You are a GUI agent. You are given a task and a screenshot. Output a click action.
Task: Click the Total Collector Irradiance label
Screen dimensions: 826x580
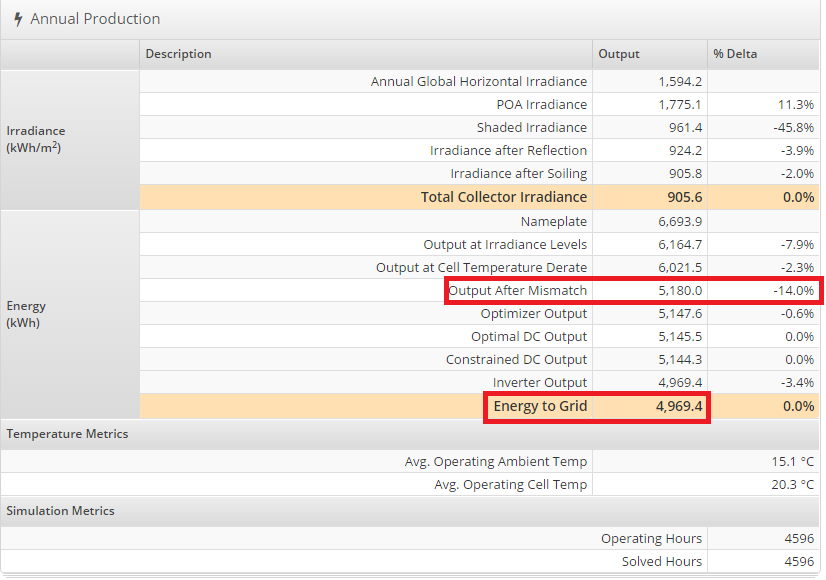[x=504, y=197]
